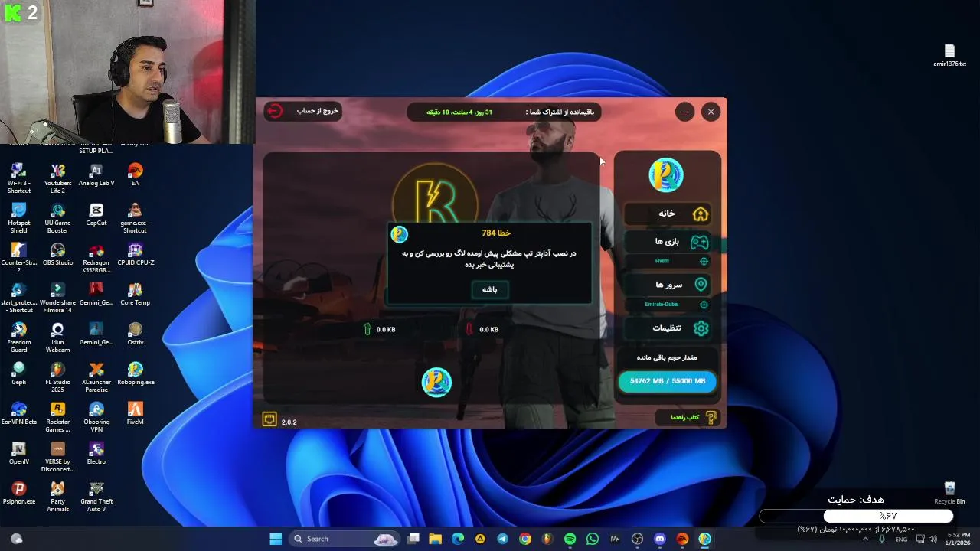
Task: Open Rockstar Games desktop icon
Action: pyautogui.click(x=57, y=416)
